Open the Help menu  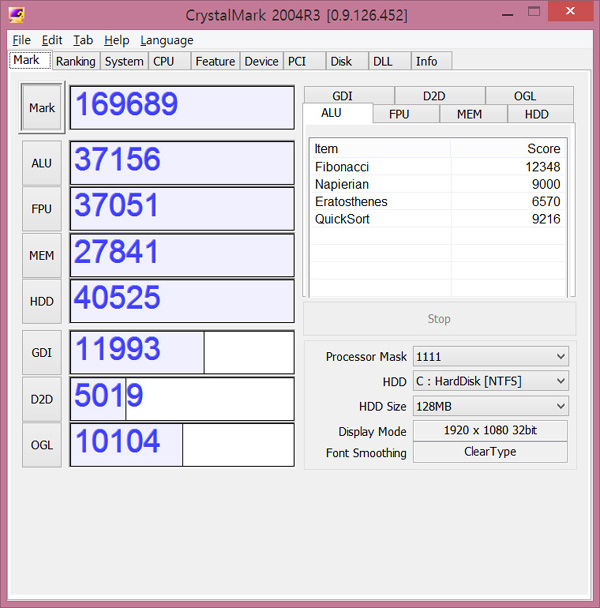click(116, 40)
